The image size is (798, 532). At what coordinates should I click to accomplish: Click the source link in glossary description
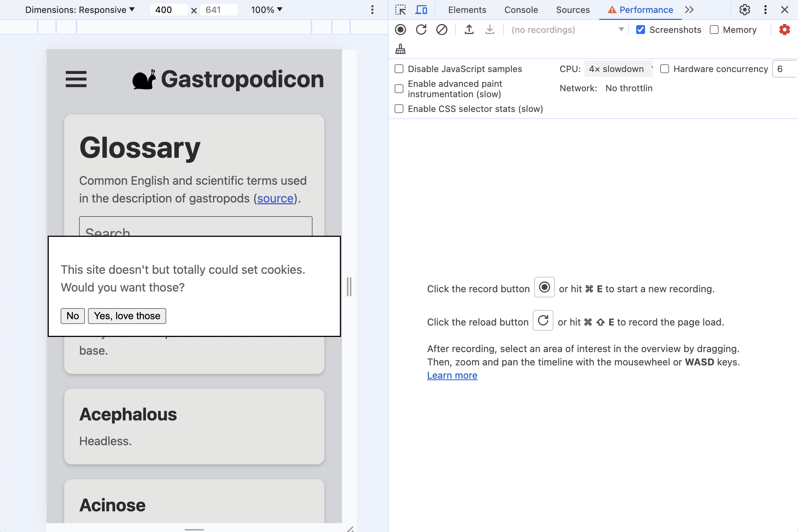coord(276,198)
